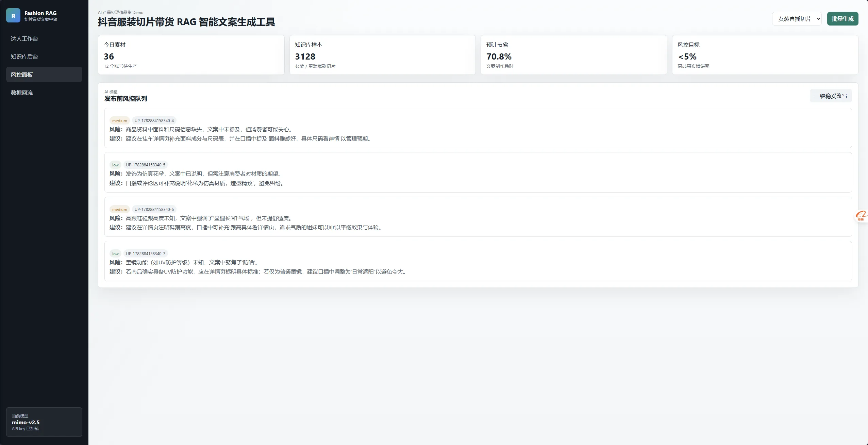This screenshot has height=445, width=868.
Task: Select 风控面板 in the sidebar
Action: (44, 75)
